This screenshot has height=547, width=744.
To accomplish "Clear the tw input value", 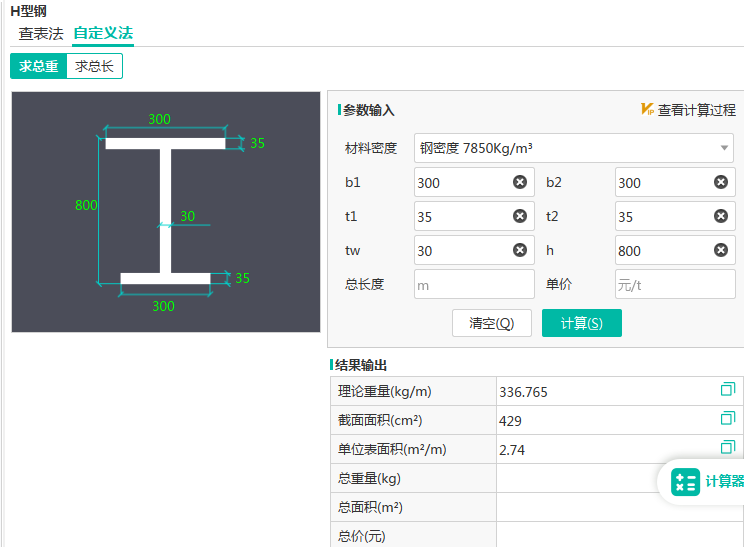I will tap(520, 250).
